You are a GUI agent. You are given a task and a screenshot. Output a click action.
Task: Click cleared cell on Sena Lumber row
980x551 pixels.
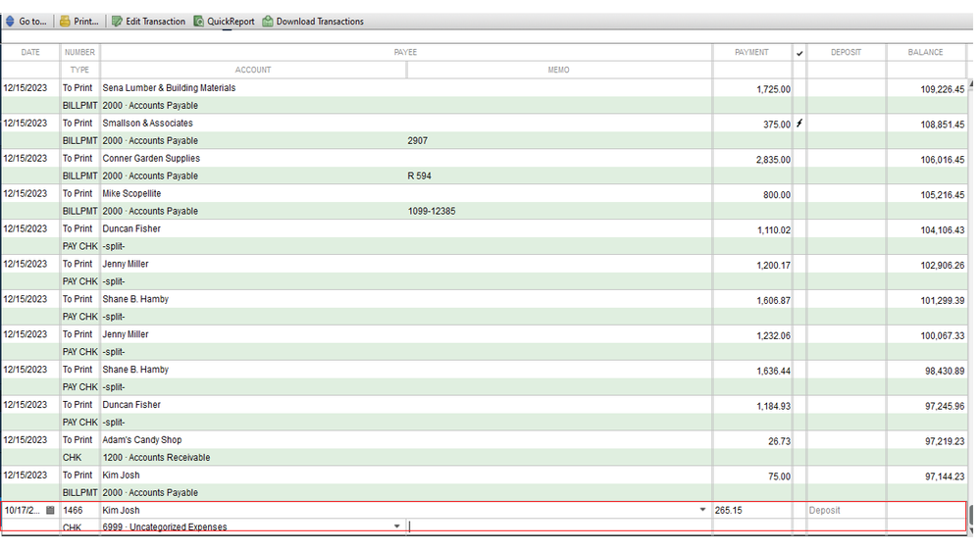(x=799, y=88)
